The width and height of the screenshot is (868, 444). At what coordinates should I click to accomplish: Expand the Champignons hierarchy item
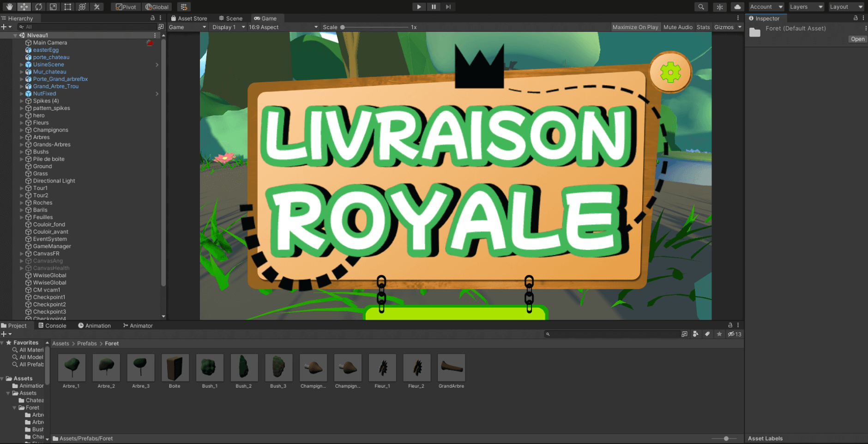click(22, 130)
